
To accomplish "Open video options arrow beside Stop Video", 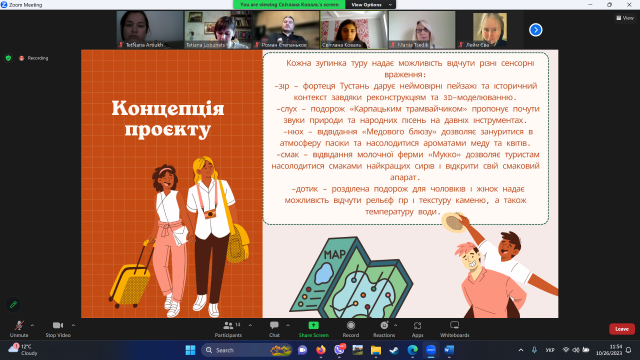I will tap(73, 325).
